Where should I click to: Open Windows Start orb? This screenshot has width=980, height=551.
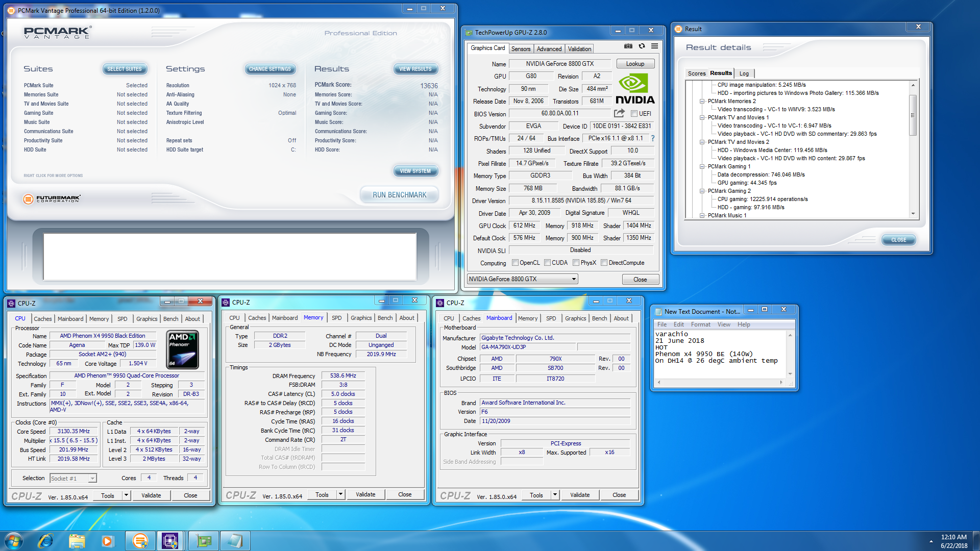(x=14, y=540)
